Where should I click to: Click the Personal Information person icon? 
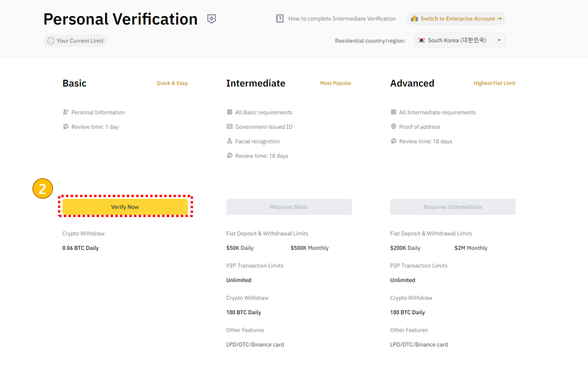pos(66,112)
